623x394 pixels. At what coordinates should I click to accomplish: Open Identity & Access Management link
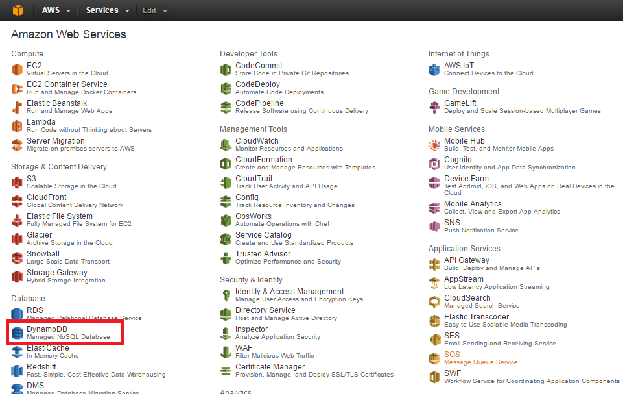pyautogui.click(x=289, y=291)
